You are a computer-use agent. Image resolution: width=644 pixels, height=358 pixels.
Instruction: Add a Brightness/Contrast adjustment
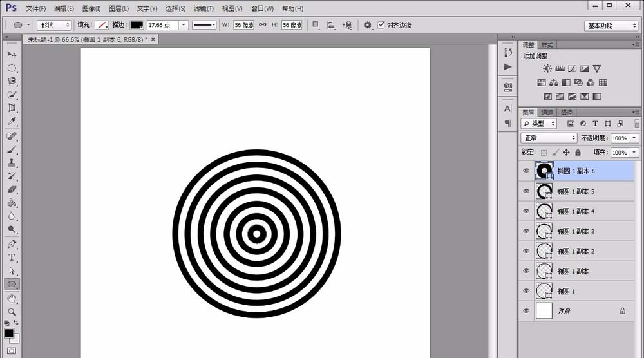tap(547, 68)
